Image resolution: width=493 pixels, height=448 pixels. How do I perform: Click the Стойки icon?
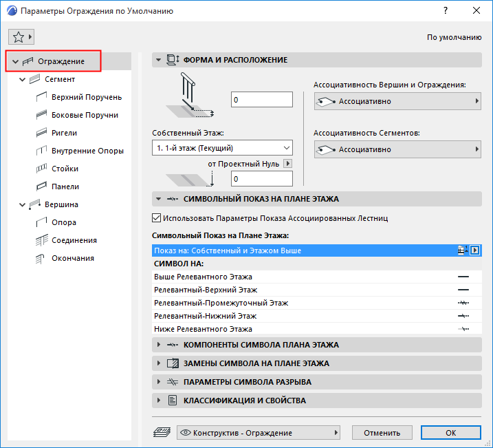(41, 169)
